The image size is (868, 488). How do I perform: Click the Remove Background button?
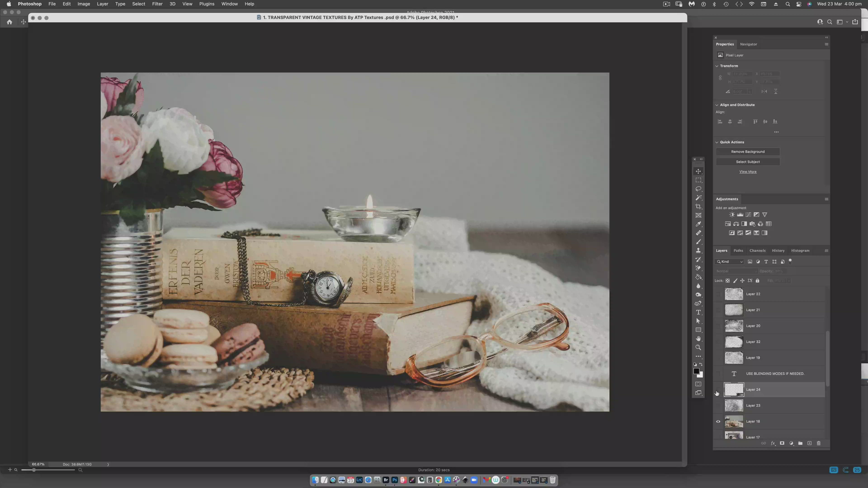click(x=748, y=152)
